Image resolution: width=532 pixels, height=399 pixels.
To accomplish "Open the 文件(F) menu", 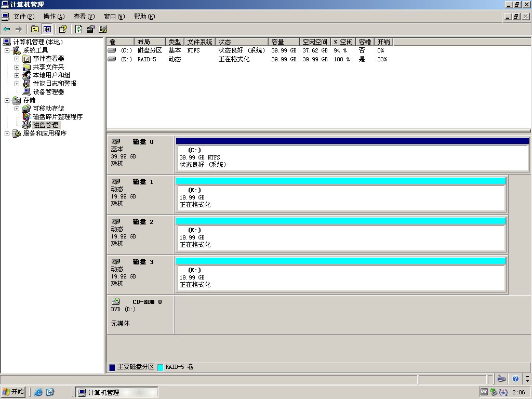I will click(x=24, y=16).
